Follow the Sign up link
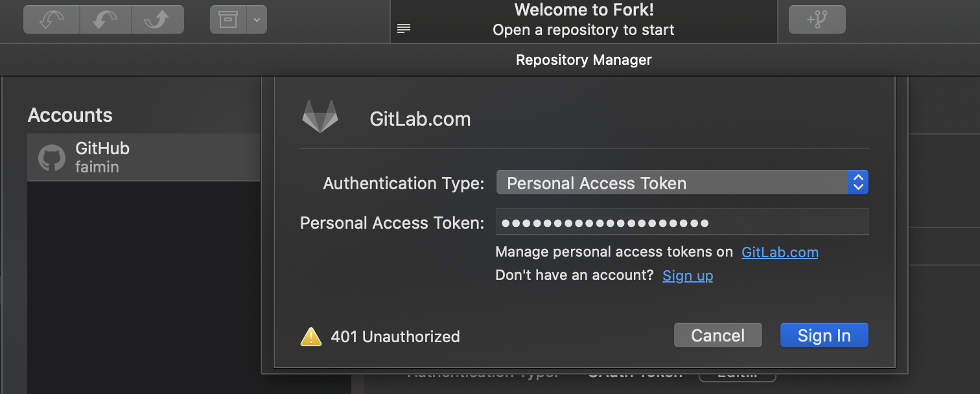 click(x=687, y=275)
